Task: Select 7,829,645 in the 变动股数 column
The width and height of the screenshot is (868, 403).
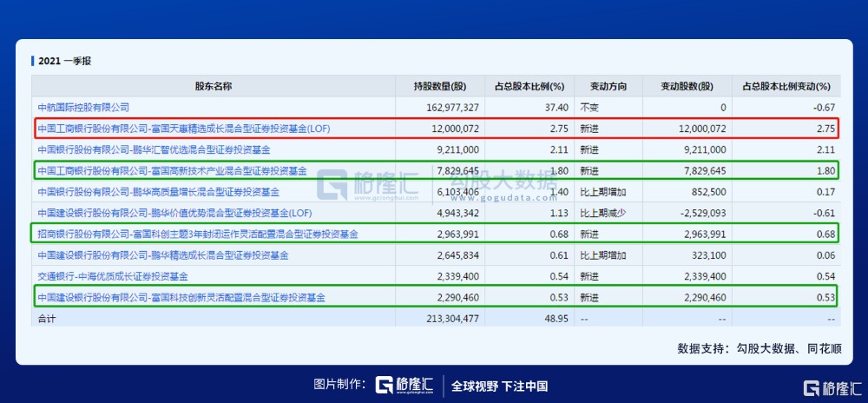Action: [x=705, y=171]
